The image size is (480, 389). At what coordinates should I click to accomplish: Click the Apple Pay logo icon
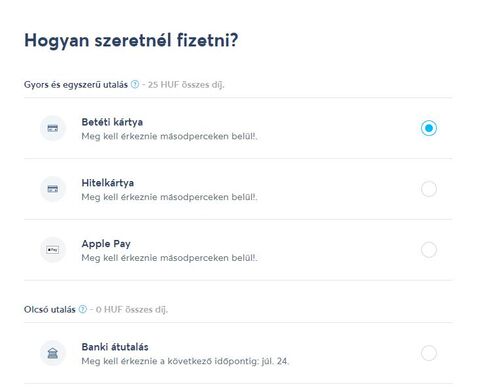(x=53, y=250)
